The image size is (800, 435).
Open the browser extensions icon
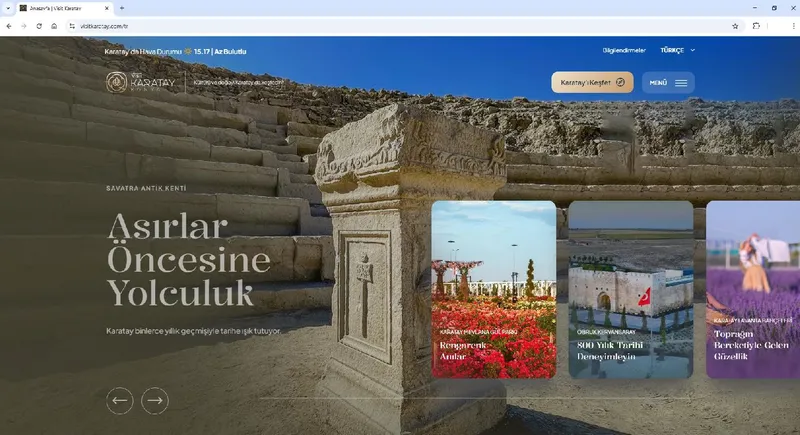pyautogui.click(x=757, y=26)
